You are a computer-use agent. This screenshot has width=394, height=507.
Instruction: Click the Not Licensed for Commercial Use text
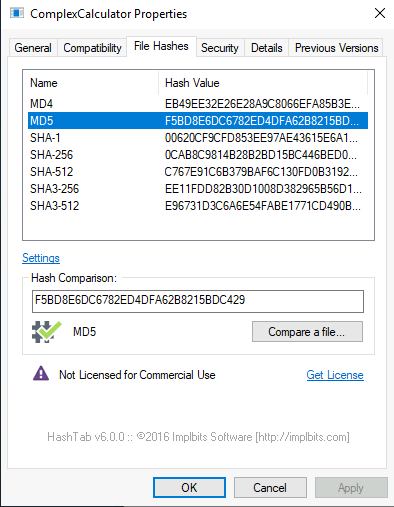coord(137,375)
